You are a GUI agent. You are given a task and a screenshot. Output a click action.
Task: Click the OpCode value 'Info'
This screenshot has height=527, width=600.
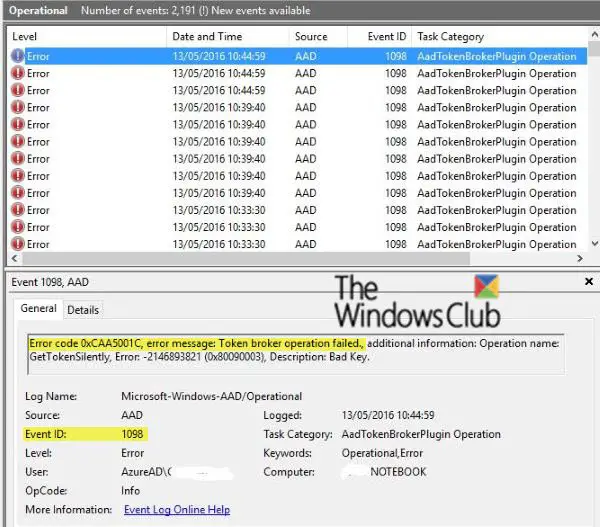[x=130, y=491]
